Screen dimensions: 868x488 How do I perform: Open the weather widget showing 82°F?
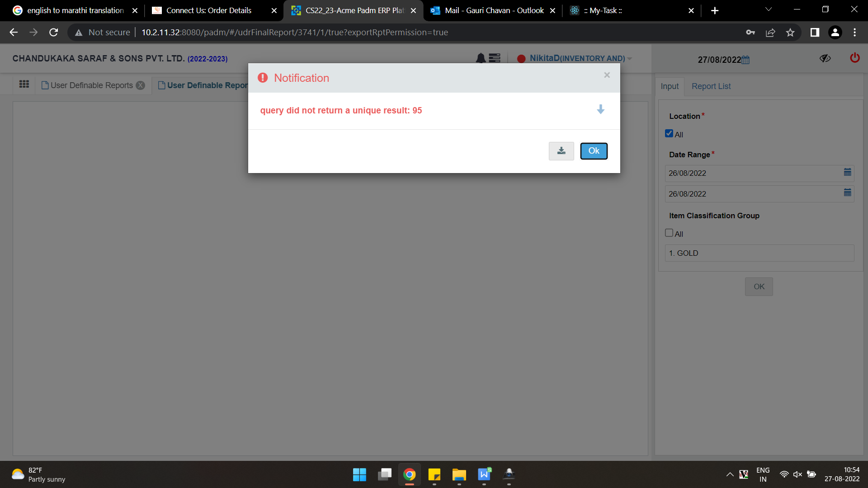coord(38,474)
